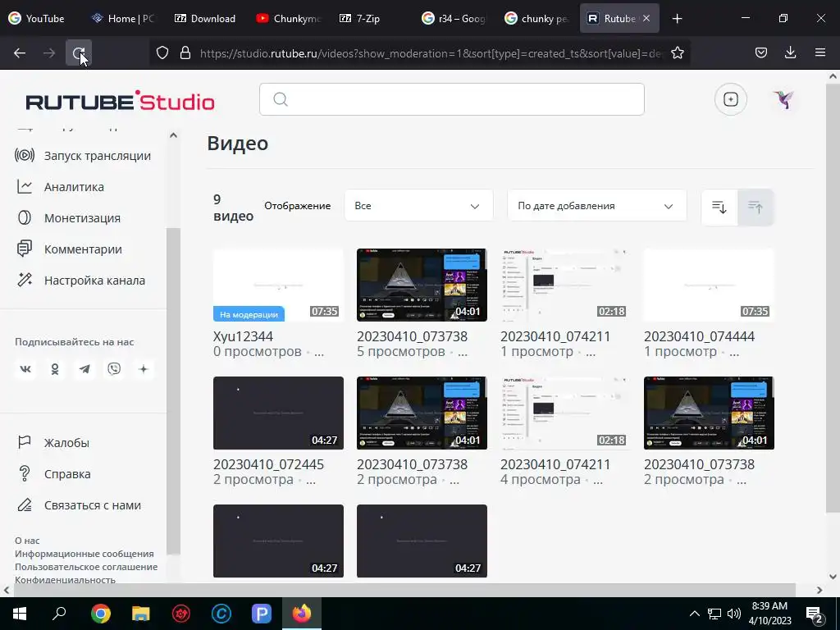Reload the page with the refresh button
Viewport: 840px width, 630px height.
[79, 52]
